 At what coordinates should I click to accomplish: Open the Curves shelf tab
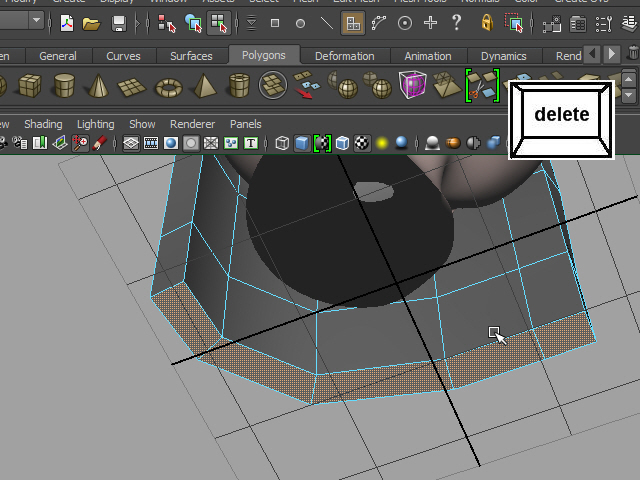[x=123, y=56]
